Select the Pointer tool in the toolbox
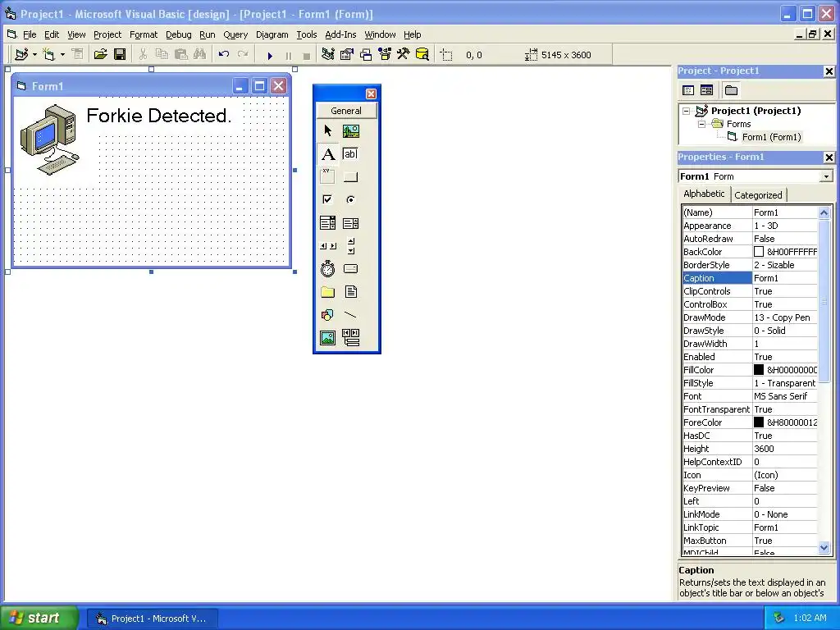 coord(328,130)
